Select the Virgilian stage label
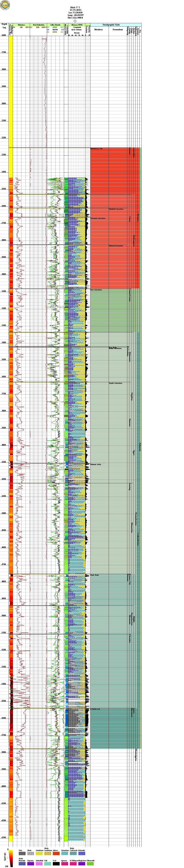 [132, 397]
